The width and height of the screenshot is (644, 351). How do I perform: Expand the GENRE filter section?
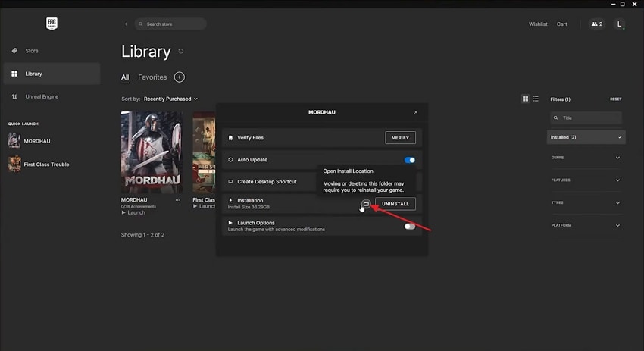click(x=586, y=158)
